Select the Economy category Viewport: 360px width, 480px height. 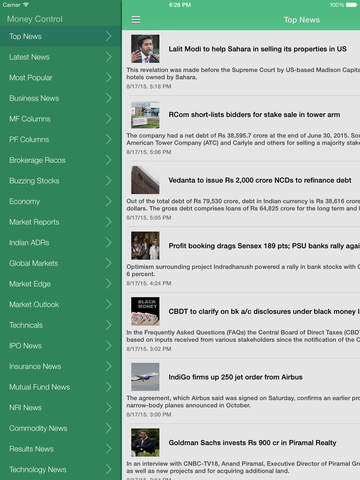tap(61, 201)
